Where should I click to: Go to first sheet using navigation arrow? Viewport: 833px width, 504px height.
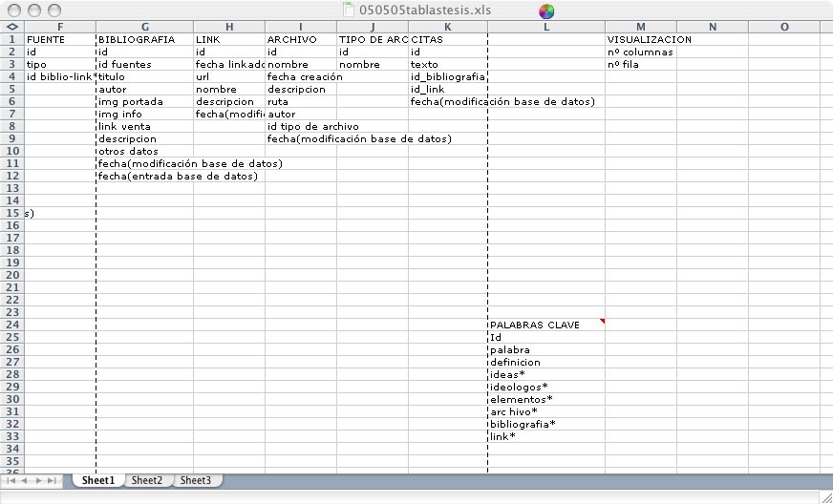pos(11,481)
